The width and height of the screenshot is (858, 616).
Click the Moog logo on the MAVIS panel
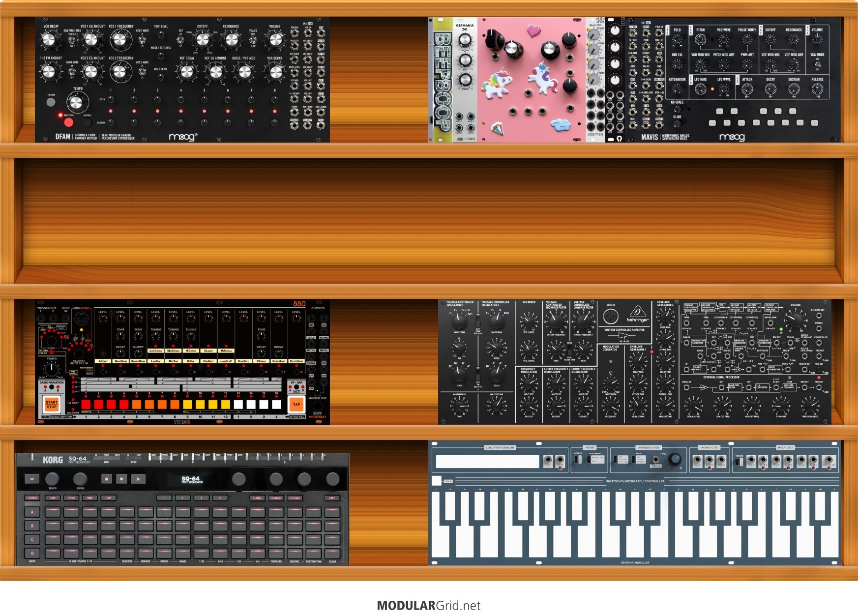point(732,137)
